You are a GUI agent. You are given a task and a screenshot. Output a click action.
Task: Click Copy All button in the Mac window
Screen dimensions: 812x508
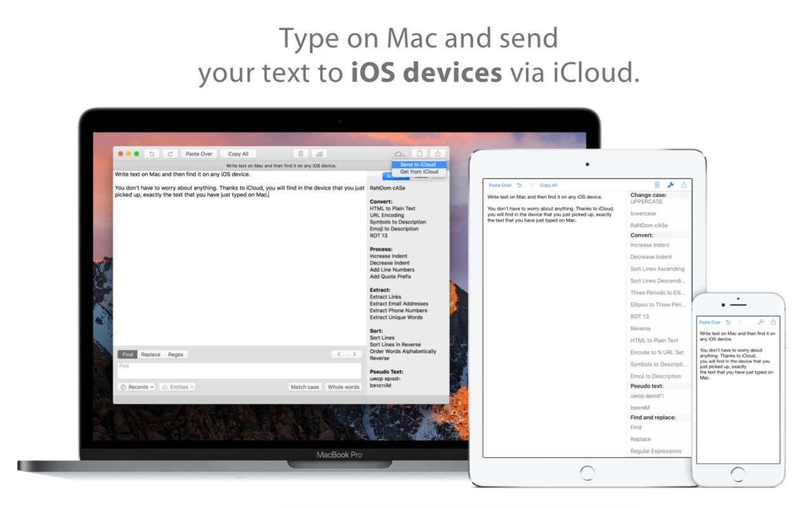click(239, 154)
